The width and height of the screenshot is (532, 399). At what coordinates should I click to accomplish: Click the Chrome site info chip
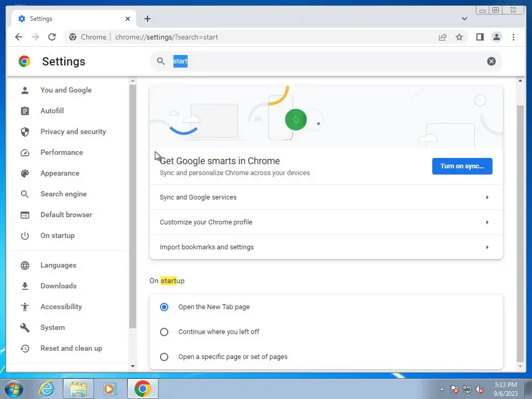pos(87,37)
